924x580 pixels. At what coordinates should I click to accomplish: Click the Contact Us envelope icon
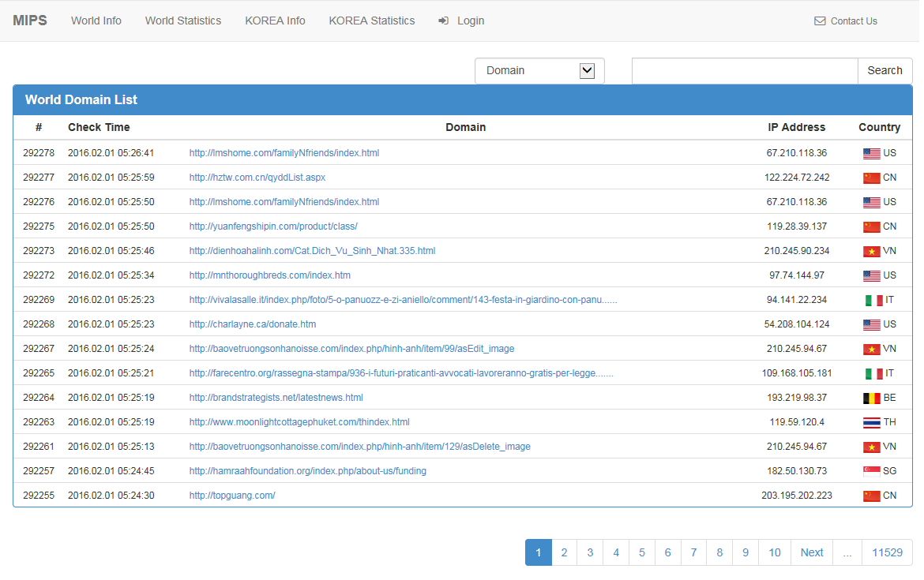[820, 21]
